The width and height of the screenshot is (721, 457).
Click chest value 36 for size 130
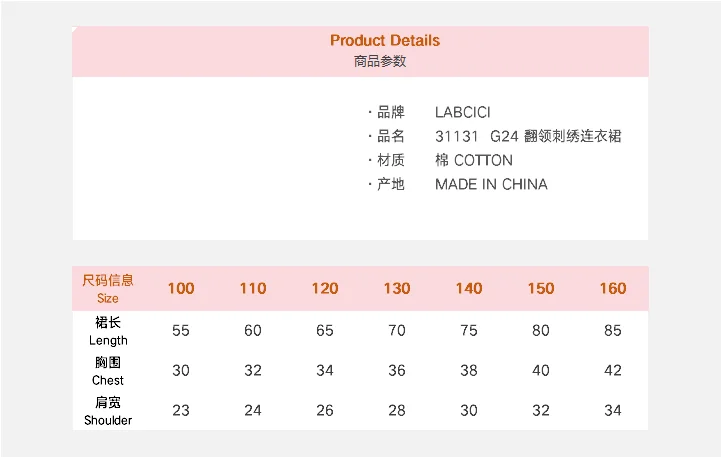tap(397, 371)
